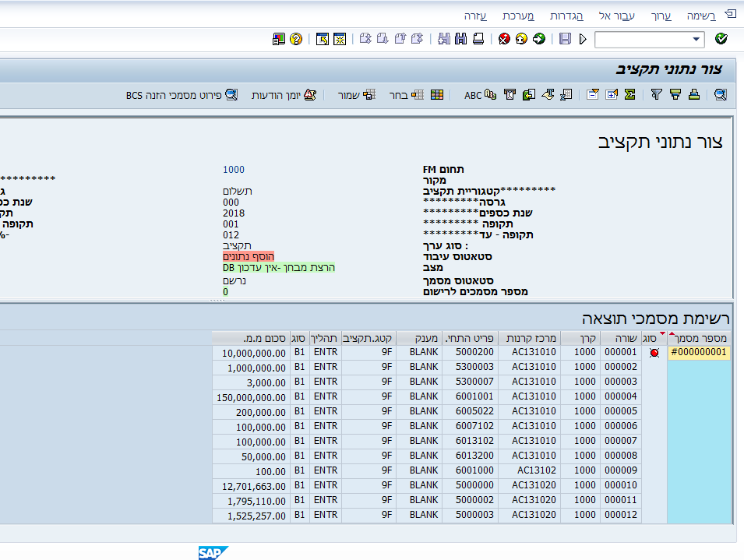Image resolution: width=744 pixels, height=560 pixels.
Task: Click the בחר select layout button
Action: coord(406,95)
